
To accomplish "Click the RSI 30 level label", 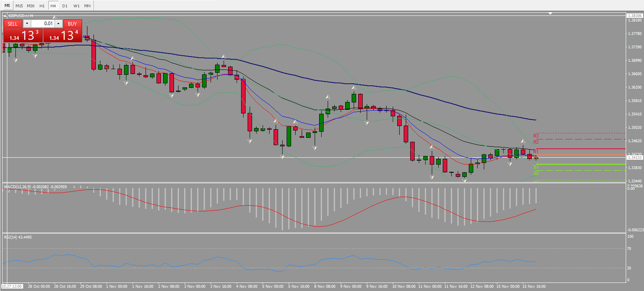I will pyautogui.click(x=629, y=268).
